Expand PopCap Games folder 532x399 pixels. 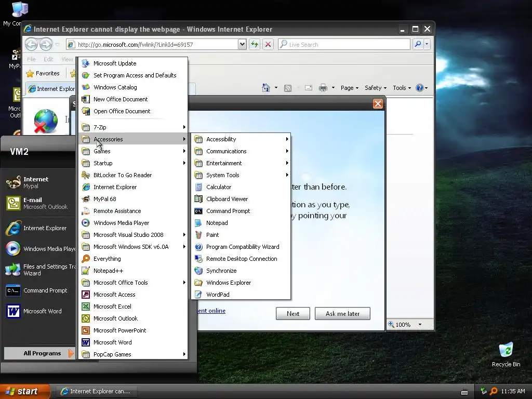[x=133, y=354]
